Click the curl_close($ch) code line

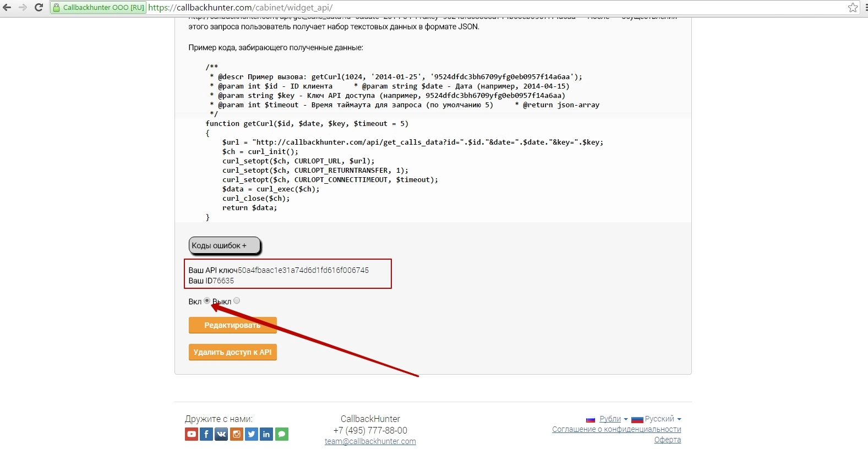[256, 199]
